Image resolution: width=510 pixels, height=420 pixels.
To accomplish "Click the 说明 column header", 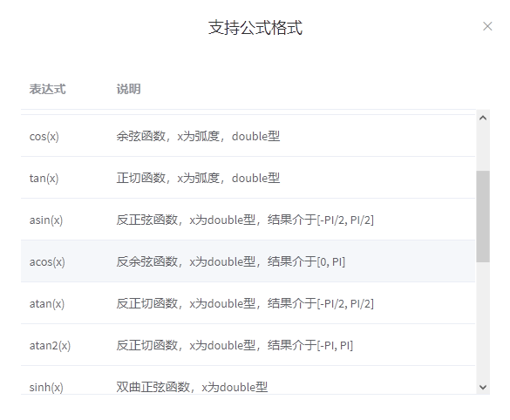I will pyautogui.click(x=128, y=89).
